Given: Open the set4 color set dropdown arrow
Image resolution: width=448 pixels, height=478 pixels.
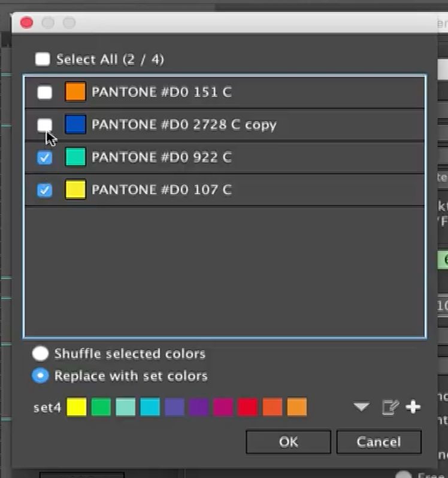Looking at the screenshot, I should [361, 407].
